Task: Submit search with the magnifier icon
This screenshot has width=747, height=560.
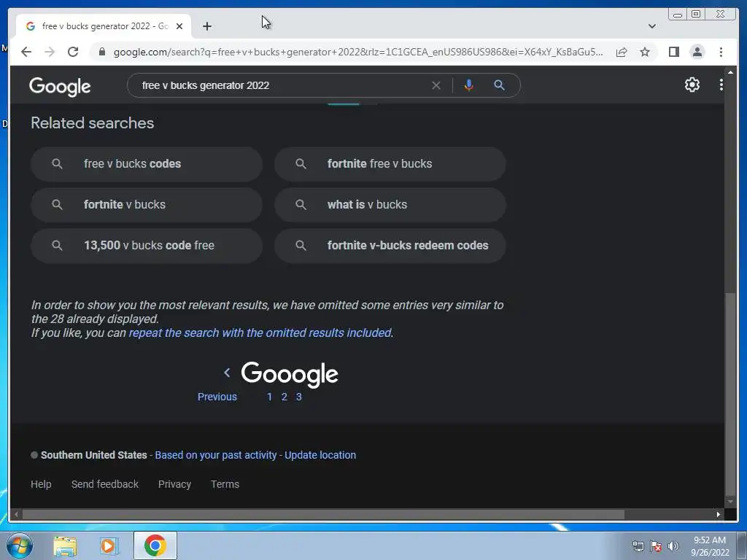Action: [x=499, y=85]
